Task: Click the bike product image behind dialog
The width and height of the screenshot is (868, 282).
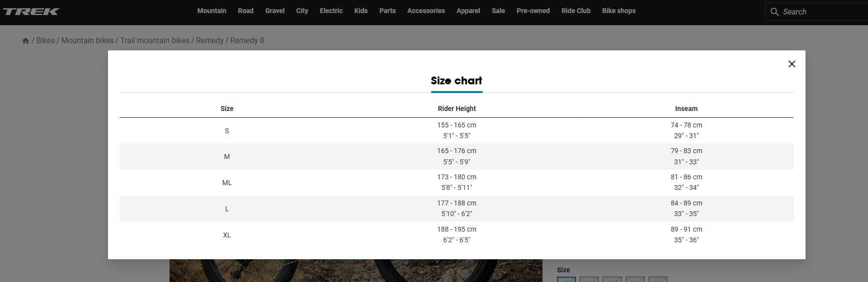Action: [x=356, y=271]
